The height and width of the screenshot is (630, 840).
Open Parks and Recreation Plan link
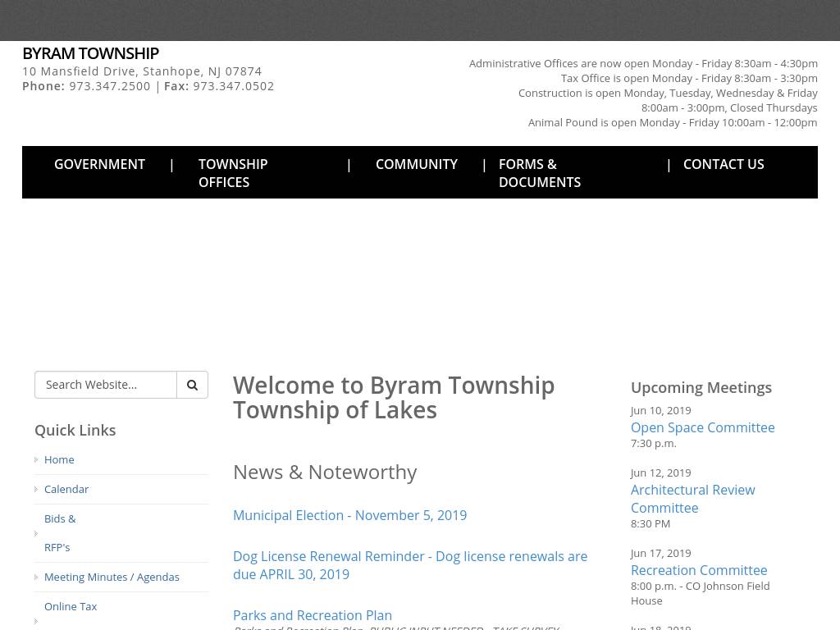[x=313, y=615]
